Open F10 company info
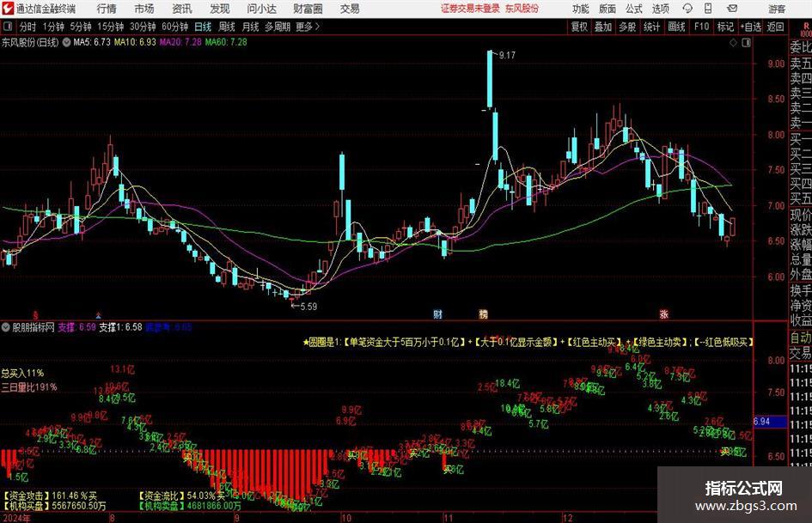 click(701, 27)
